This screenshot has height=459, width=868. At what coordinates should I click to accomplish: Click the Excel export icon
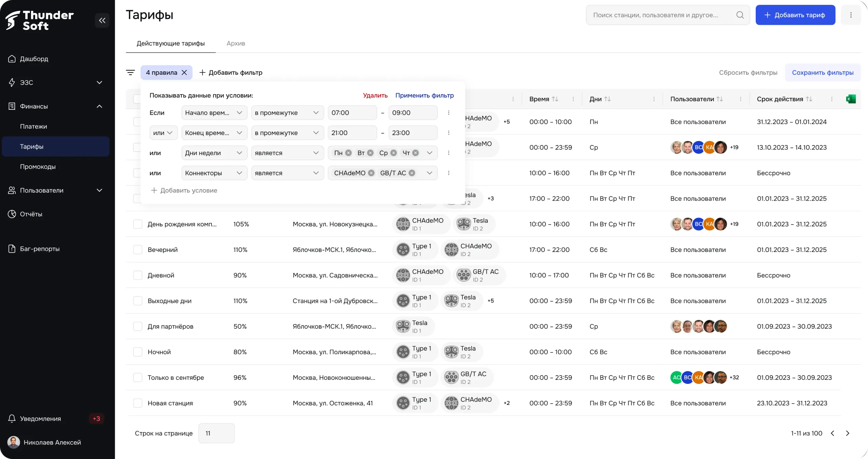pos(850,99)
